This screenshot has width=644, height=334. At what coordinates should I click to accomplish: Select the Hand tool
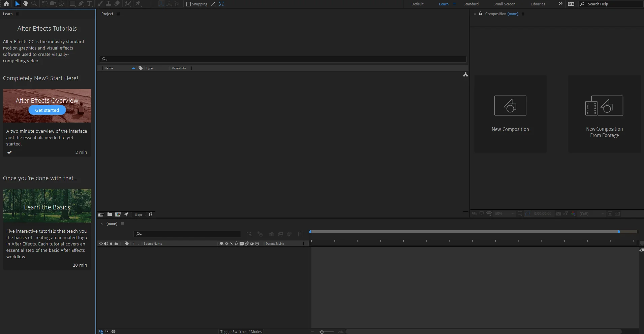coord(26,4)
